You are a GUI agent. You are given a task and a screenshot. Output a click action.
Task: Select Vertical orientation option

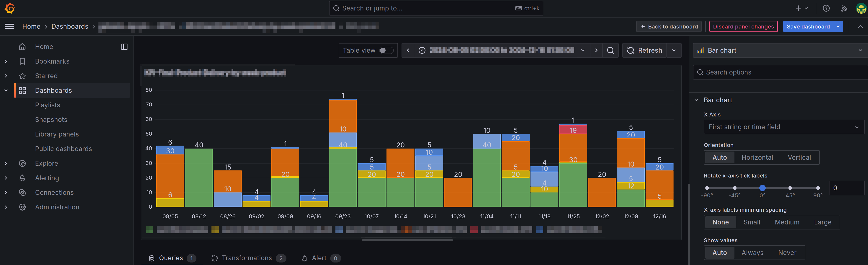(x=799, y=157)
